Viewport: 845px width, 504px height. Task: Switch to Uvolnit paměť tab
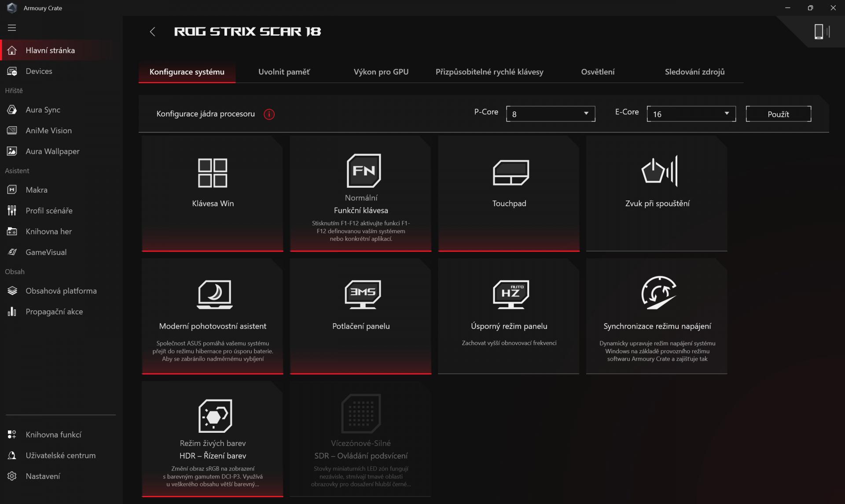click(284, 72)
